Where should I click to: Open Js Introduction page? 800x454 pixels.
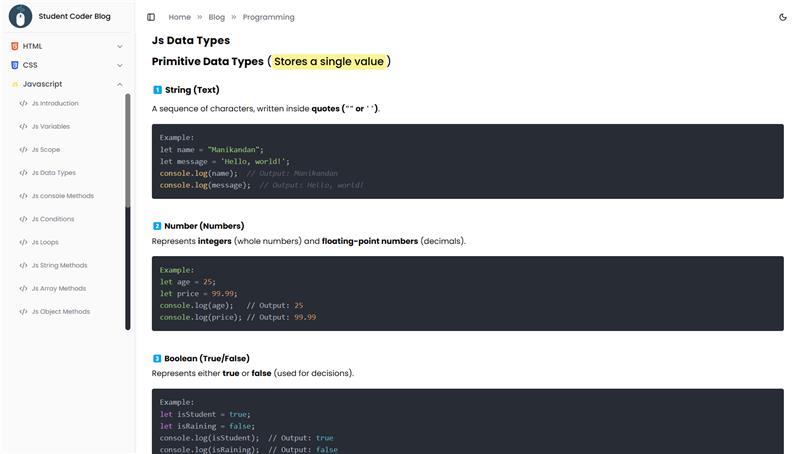tap(55, 103)
